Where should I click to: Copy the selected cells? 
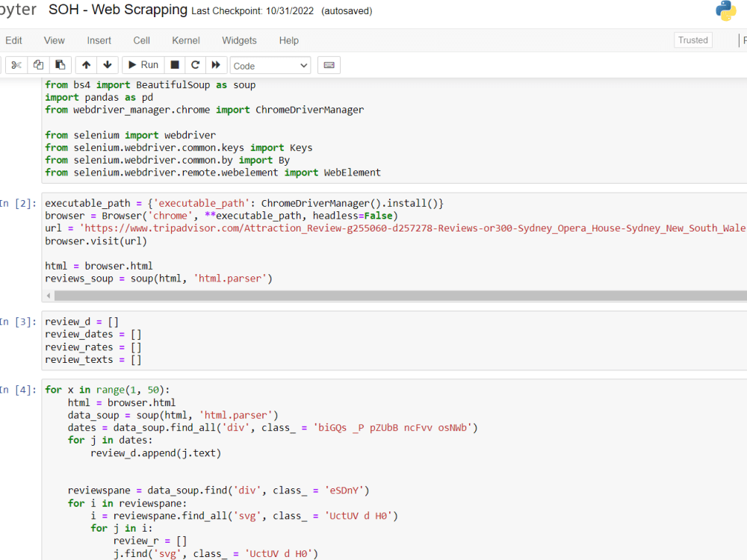click(x=38, y=65)
